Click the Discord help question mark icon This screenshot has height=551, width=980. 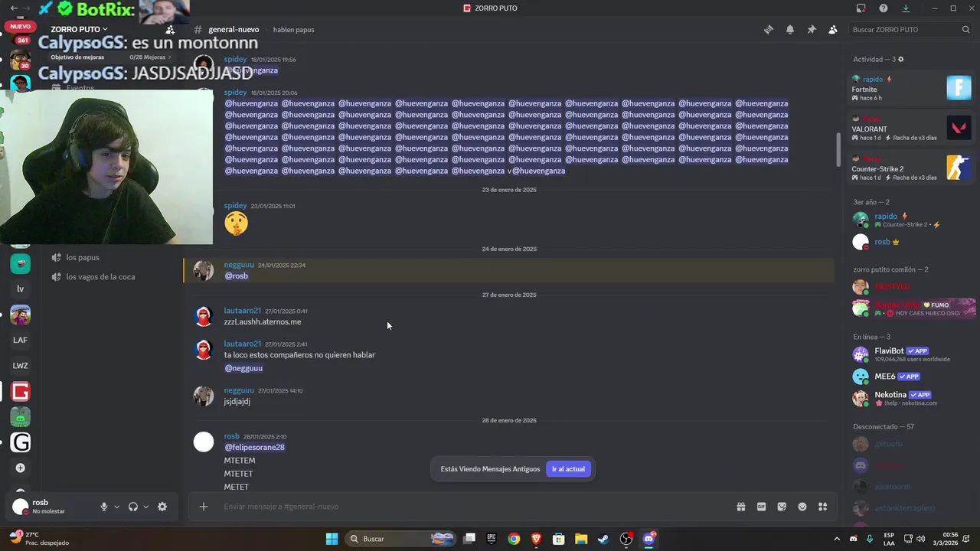click(884, 8)
